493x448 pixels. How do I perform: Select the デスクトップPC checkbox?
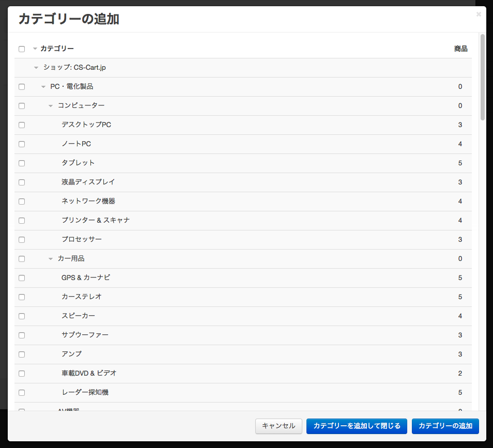coord(22,125)
